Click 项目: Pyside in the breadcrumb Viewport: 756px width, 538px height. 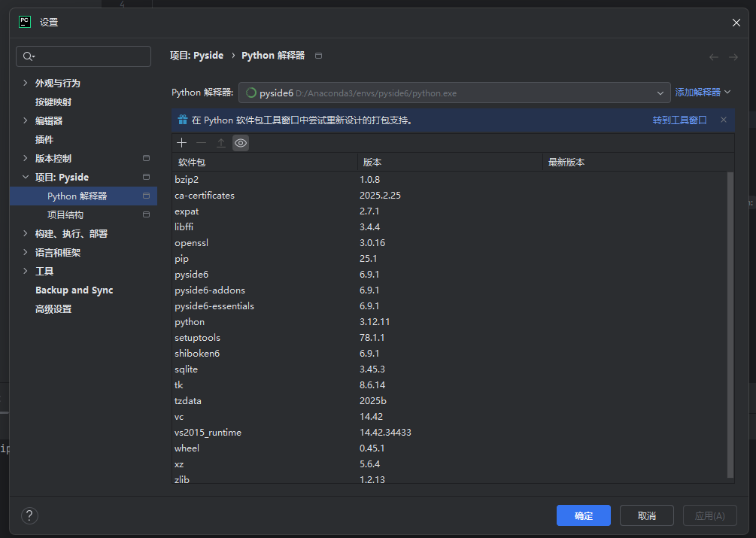pyautogui.click(x=197, y=56)
